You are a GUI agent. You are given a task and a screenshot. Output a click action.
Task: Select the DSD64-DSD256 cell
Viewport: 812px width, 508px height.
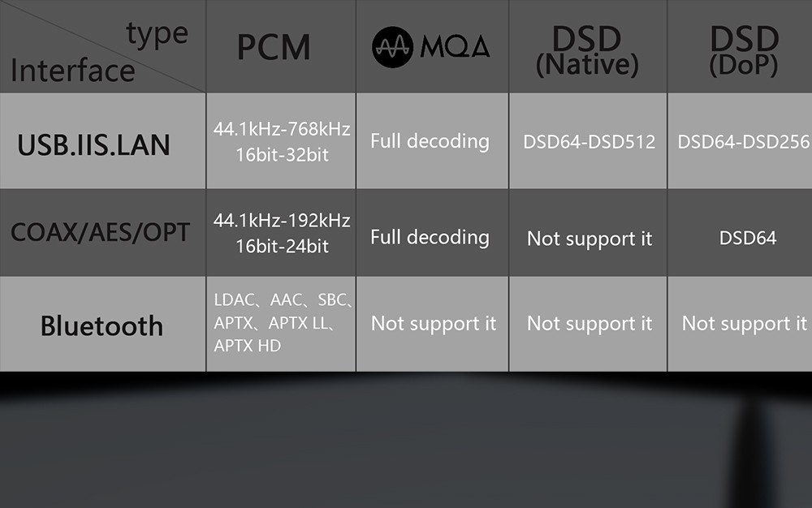(743, 142)
